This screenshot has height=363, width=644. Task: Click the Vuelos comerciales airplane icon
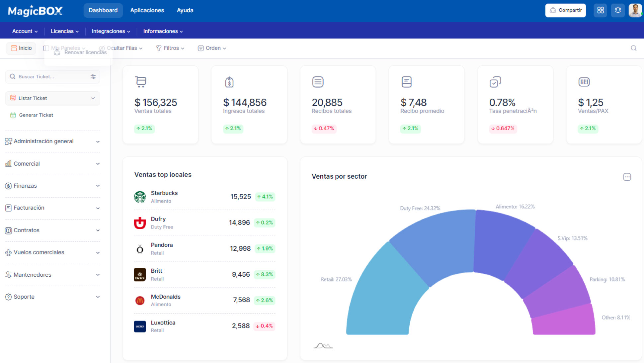click(x=8, y=253)
